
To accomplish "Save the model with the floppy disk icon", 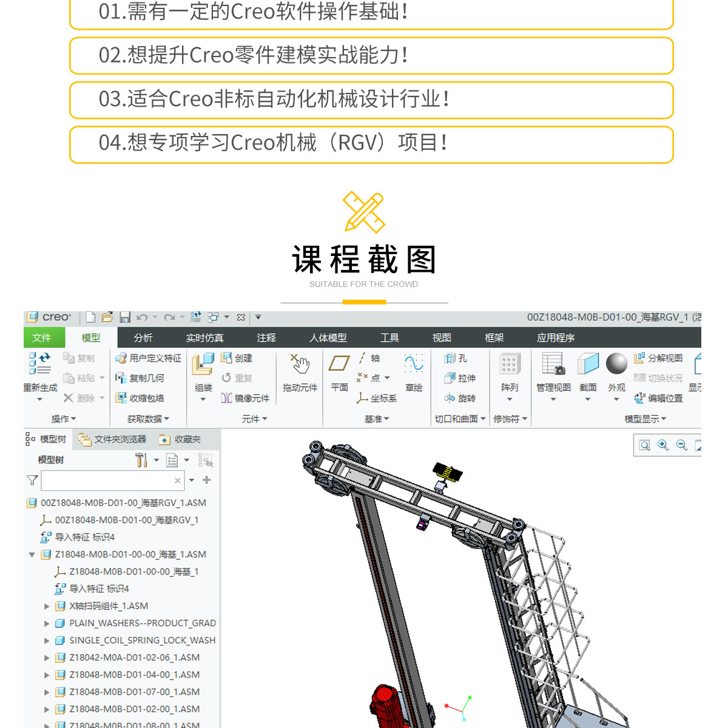I will click(125, 317).
